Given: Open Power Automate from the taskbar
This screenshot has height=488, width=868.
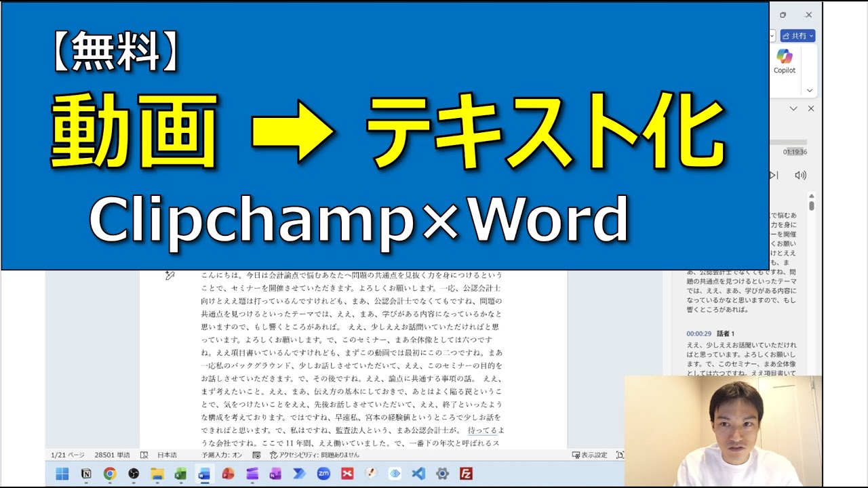Looking at the screenshot, I should 299,474.
